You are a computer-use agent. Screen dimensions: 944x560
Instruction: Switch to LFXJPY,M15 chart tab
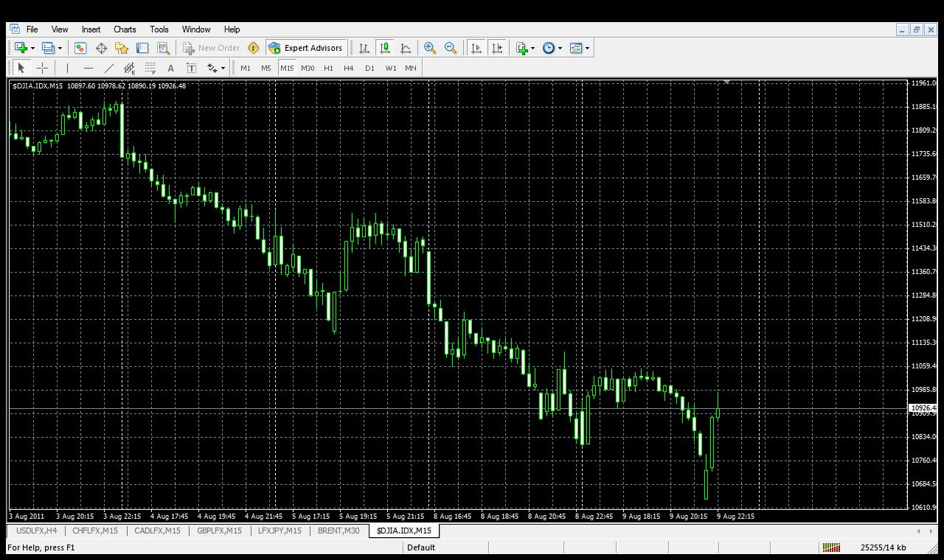click(x=280, y=531)
